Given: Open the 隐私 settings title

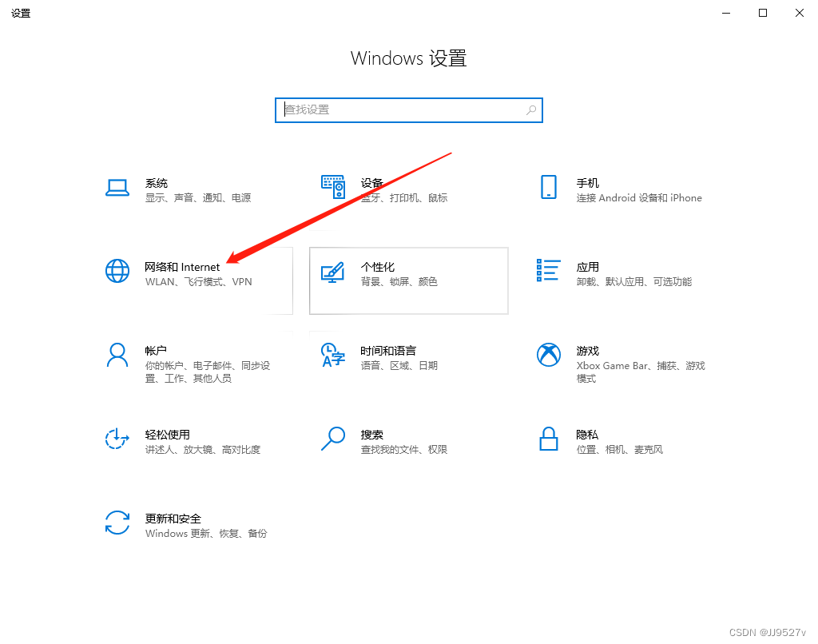Looking at the screenshot, I should 587,435.
